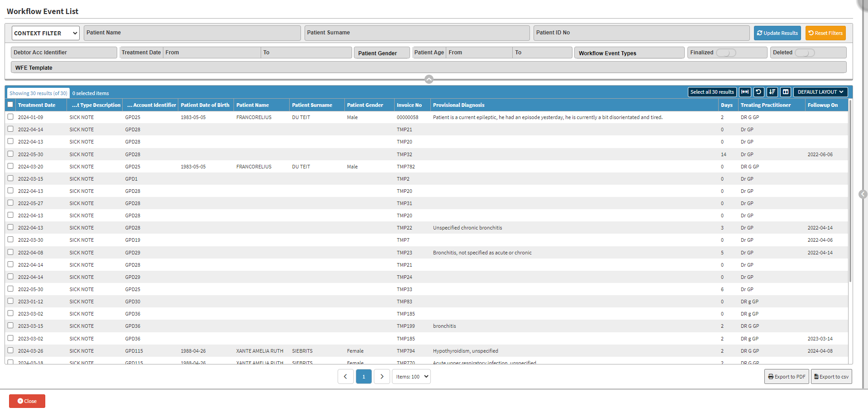This screenshot has height=412, width=868.
Task: Sort by the Provisional Diagnosis column header
Action: [458, 105]
